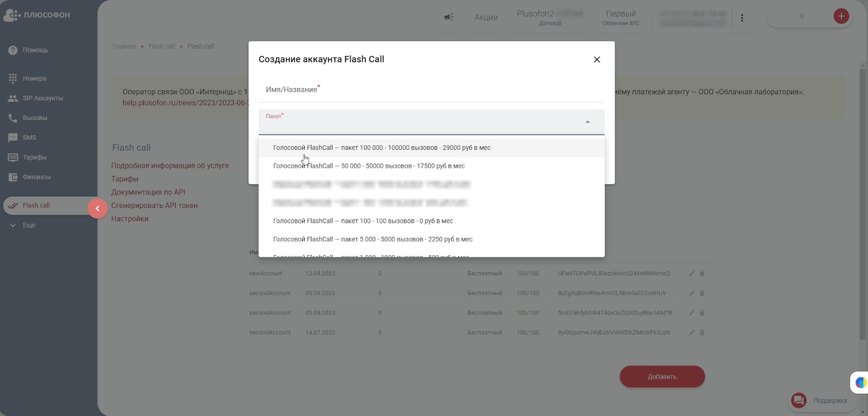Edit secondAccount with token 8y2gXq
868x416 pixels.
coord(692,293)
